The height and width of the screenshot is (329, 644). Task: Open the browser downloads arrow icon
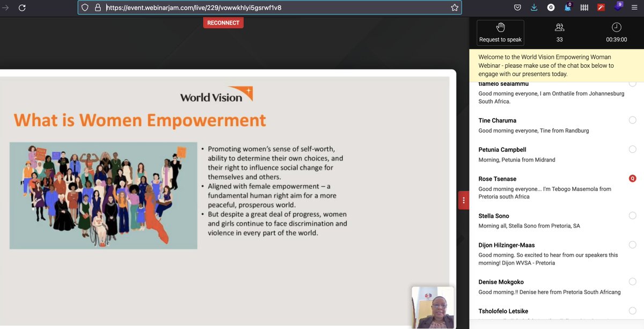534,8
